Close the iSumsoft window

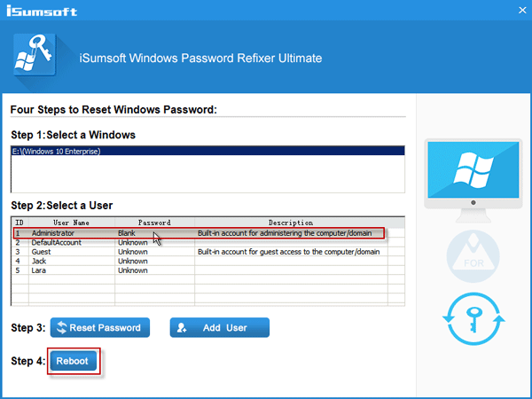[x=522, y=10]
